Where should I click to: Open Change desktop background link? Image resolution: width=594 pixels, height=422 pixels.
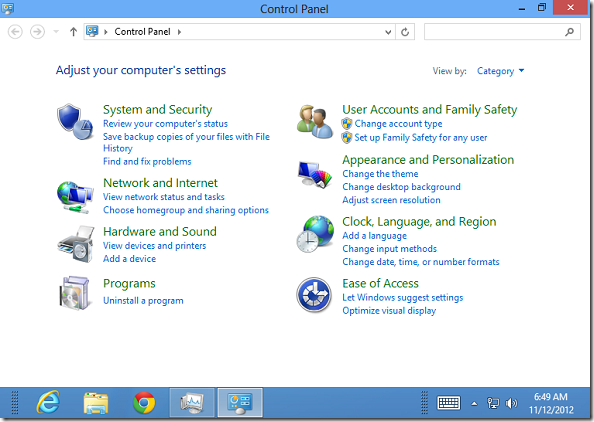(x=401, y=187)
